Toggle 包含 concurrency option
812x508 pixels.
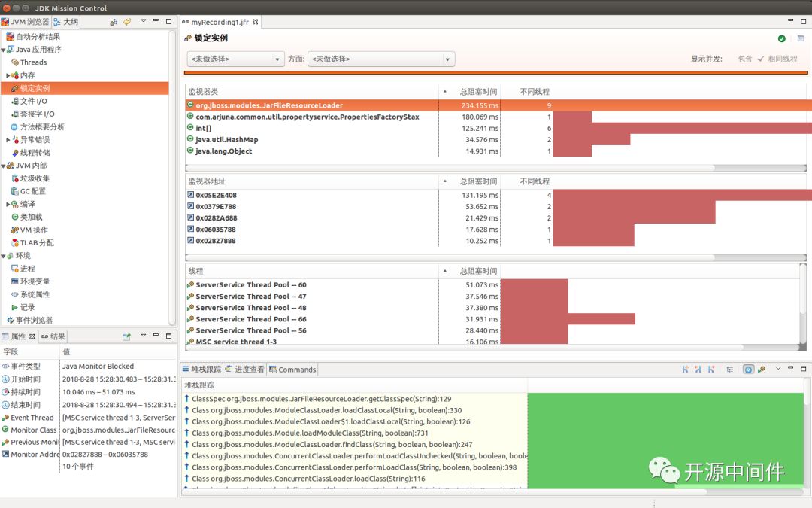coord(744,59)
